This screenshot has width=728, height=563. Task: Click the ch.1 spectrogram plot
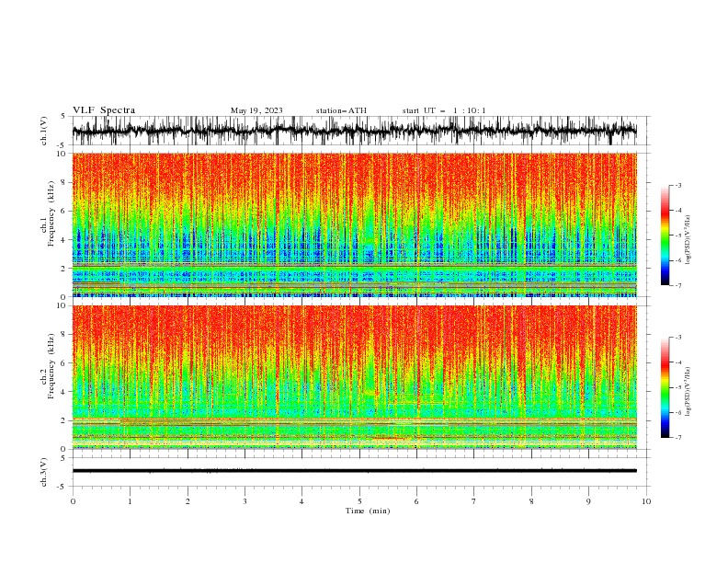coord(355,224)
